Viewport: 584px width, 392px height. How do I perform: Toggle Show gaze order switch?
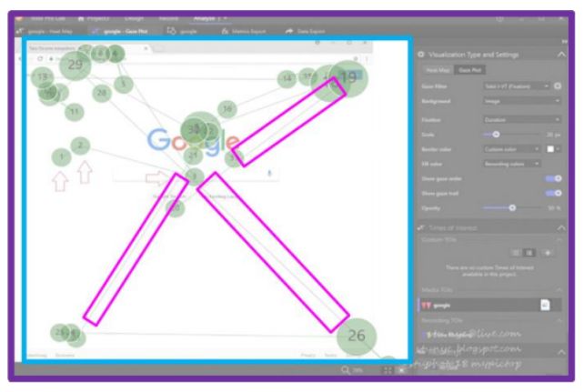click(553, 178)
